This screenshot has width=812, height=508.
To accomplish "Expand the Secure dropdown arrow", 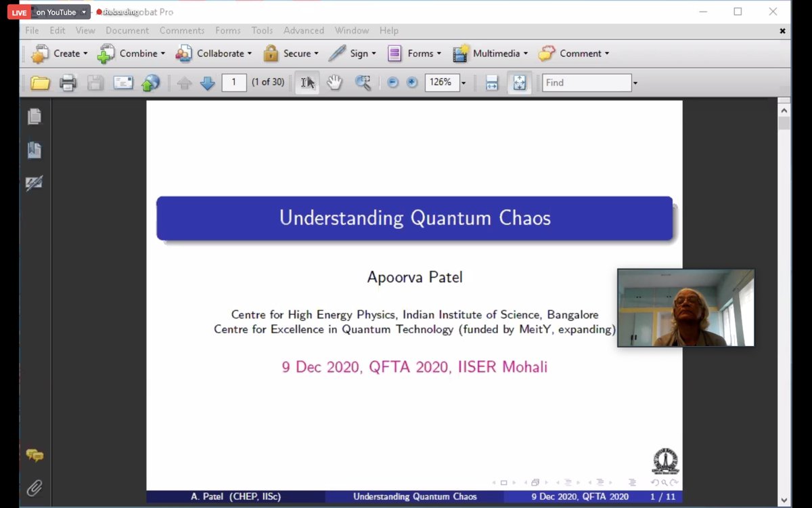I will tap(317, 54).
